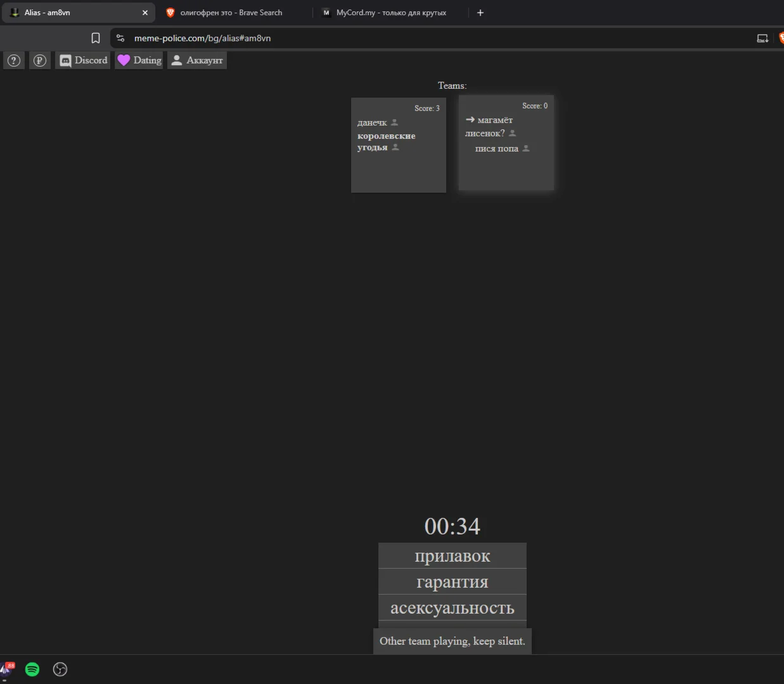Click the 'Other team playing, keep silent.' notice
Image resolution: width=784 pixels, height=684 pixels.
pos(453,641)
